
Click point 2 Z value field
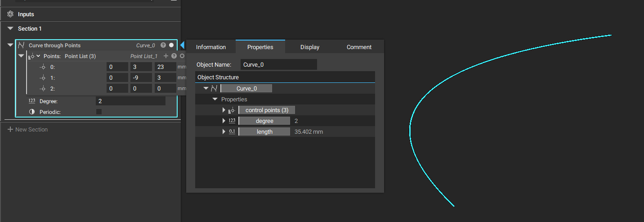coord(165,89)
